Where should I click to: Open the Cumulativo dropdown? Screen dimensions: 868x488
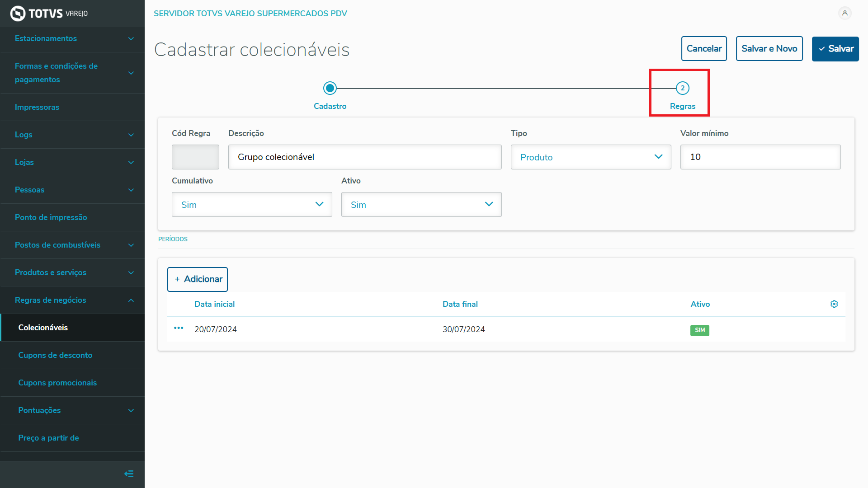pyautogui.click(x=252, y=205)
